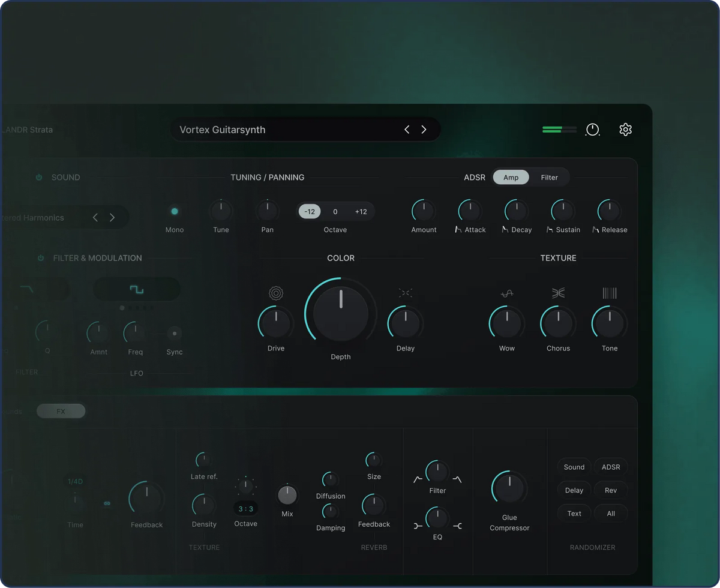Open the settings gear icon

pos(625,130)
